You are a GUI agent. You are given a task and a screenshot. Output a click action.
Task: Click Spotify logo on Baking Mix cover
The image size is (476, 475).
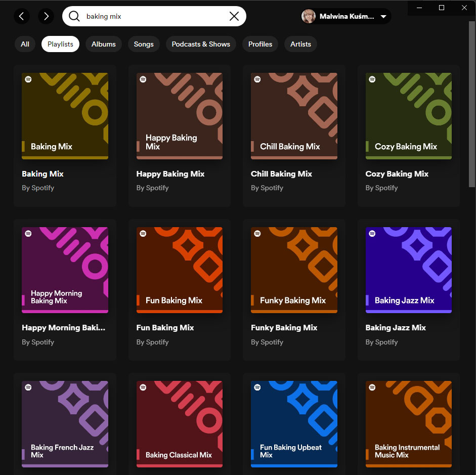pyautogui.click(x=28, y=79)
